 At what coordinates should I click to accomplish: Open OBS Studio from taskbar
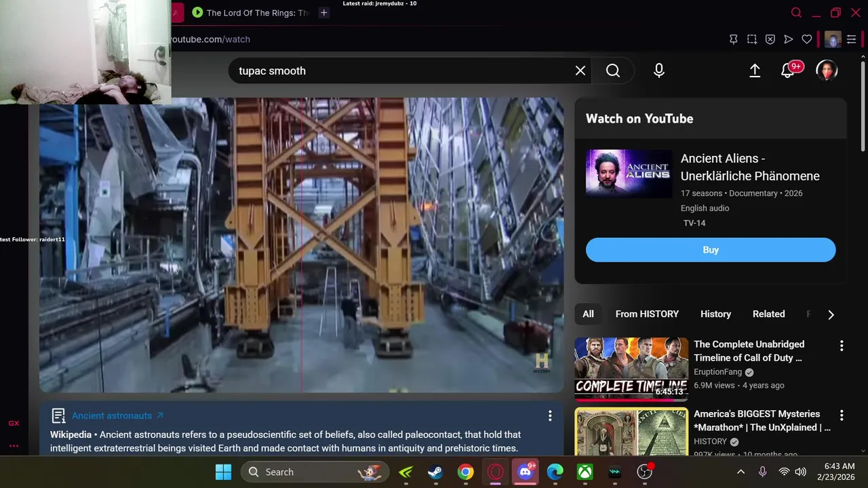click(x=645, y=472)
